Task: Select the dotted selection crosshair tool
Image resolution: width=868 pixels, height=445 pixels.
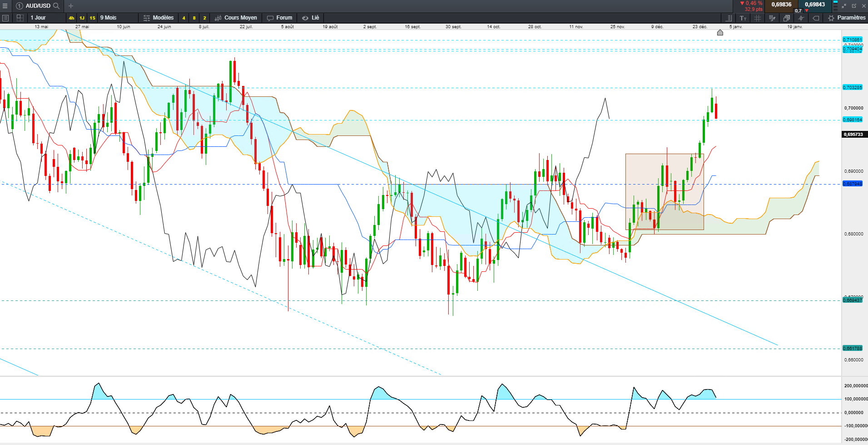Action: [x=758, y=18]
